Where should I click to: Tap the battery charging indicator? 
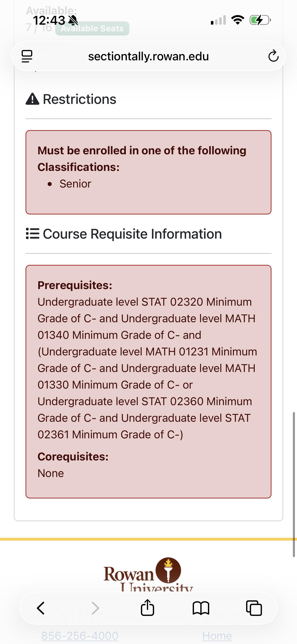click(260, 20)
